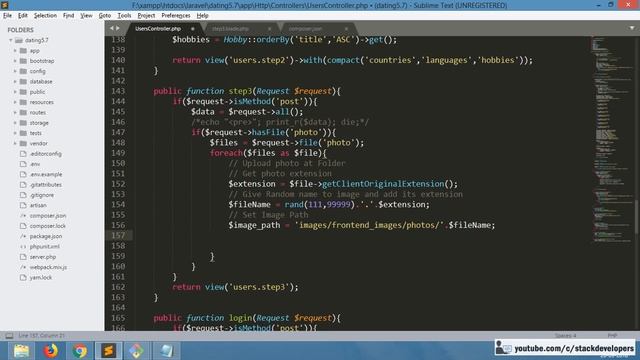Expand the app folder

pyautogui.click(x=15, y=51)
